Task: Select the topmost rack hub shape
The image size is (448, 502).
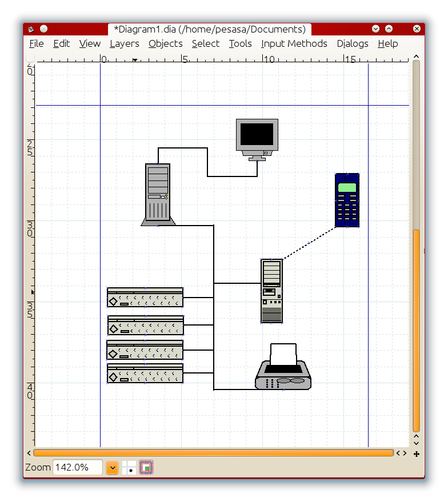Action: pos(145,298)
